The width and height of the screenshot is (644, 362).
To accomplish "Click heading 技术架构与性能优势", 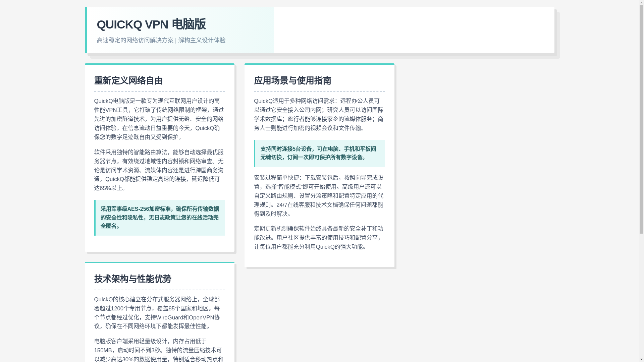I will (132, 279).
